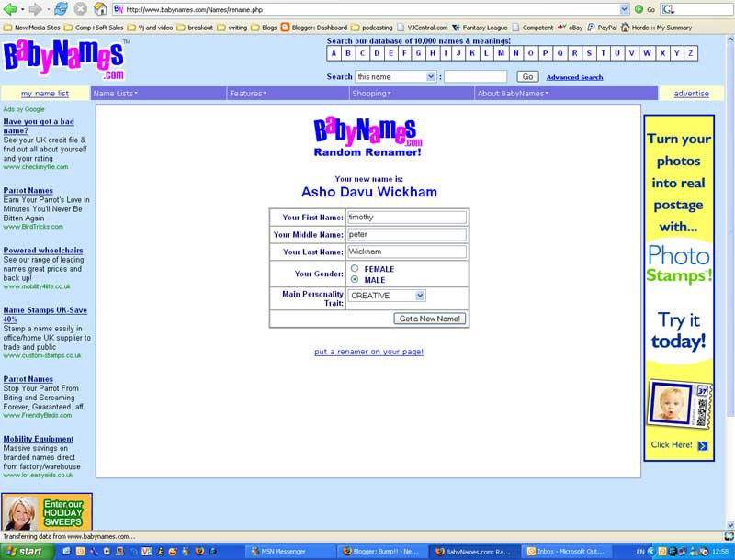Click the Photo Stamps baby stamp image

(x=679, y=404)
